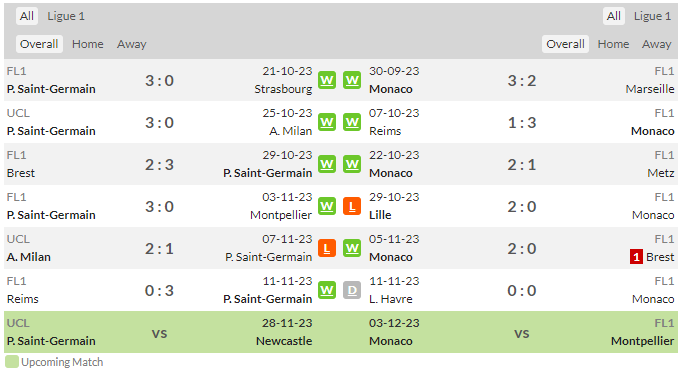Select the right-side All competitions filter
682x383 pixels.
(613, 16)
